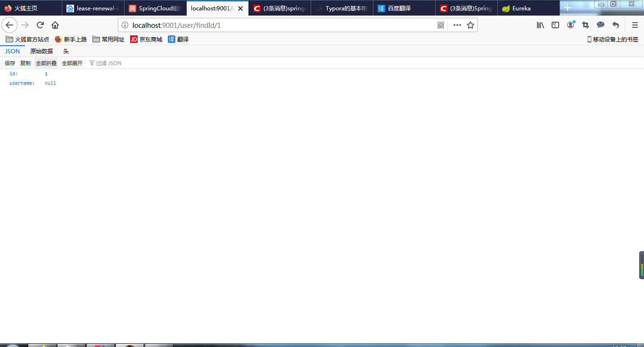Image resolution: width=644 pixels, height=347 pixels.
Task: Bookmark this page with the star
Action: 471,25
